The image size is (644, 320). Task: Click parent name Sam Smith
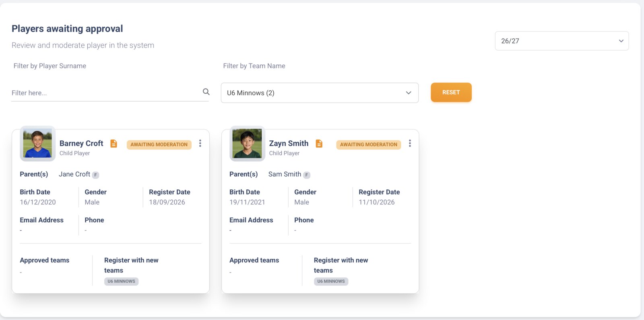point(285,174)
